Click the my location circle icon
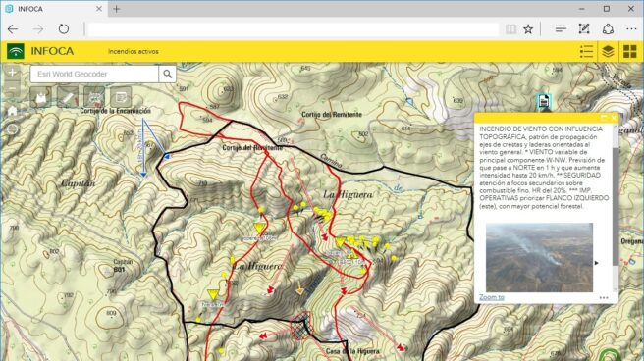 click(x=13, y=129)
